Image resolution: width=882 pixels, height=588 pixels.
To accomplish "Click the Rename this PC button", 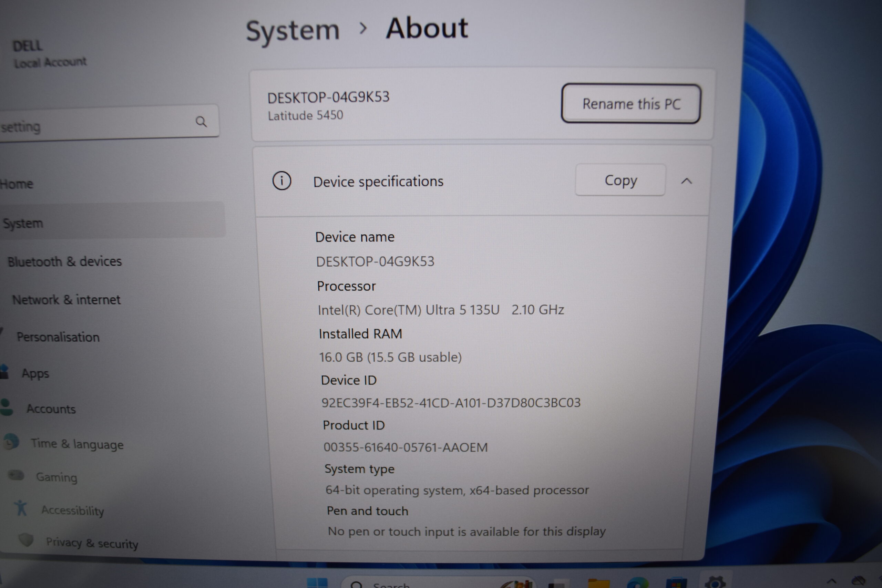I will point(631,103).
